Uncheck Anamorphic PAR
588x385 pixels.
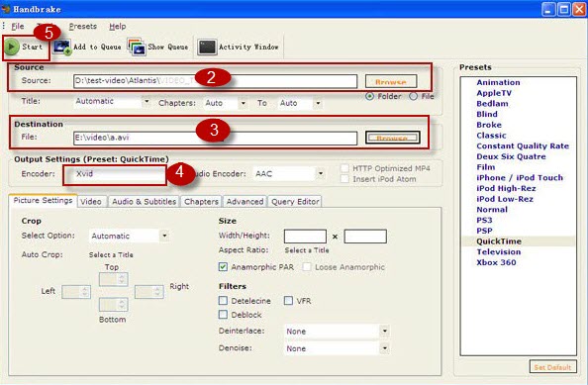223,267
